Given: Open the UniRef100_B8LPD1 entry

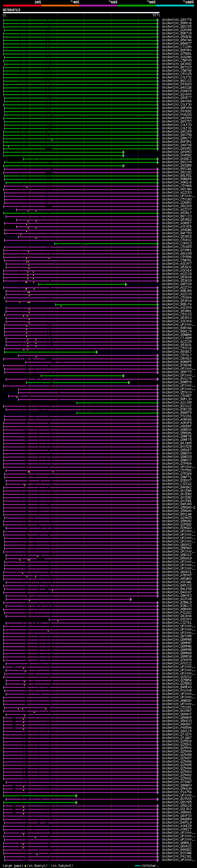Looking at the screenshot, I should [x=177, y=176].
